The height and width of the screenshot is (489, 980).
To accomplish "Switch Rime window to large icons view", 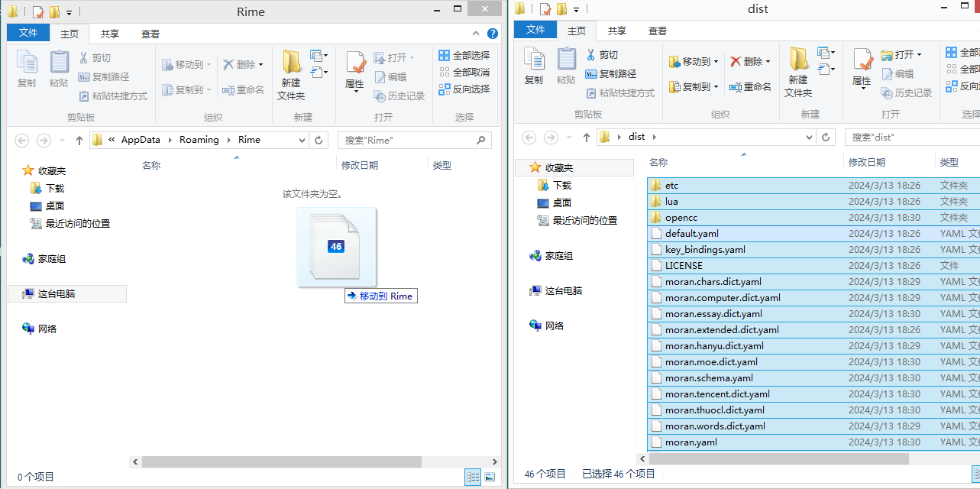I will 489,477.
